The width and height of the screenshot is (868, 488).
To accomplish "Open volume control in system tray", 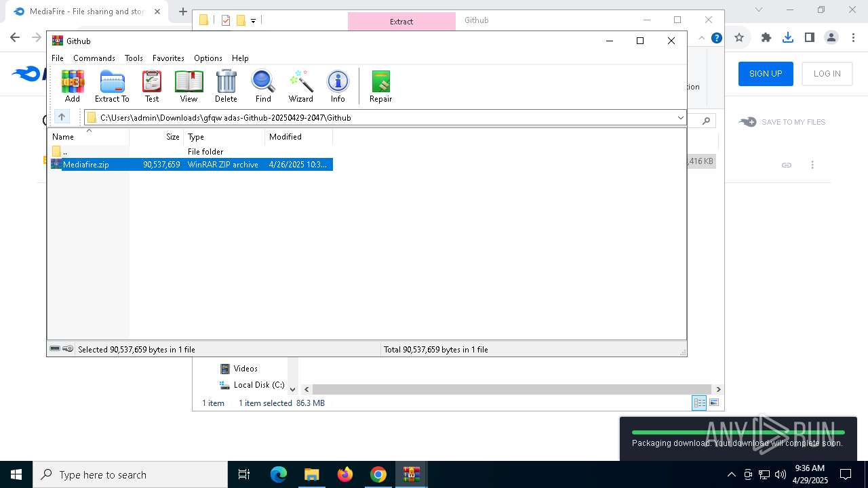I will pos(781,474).
